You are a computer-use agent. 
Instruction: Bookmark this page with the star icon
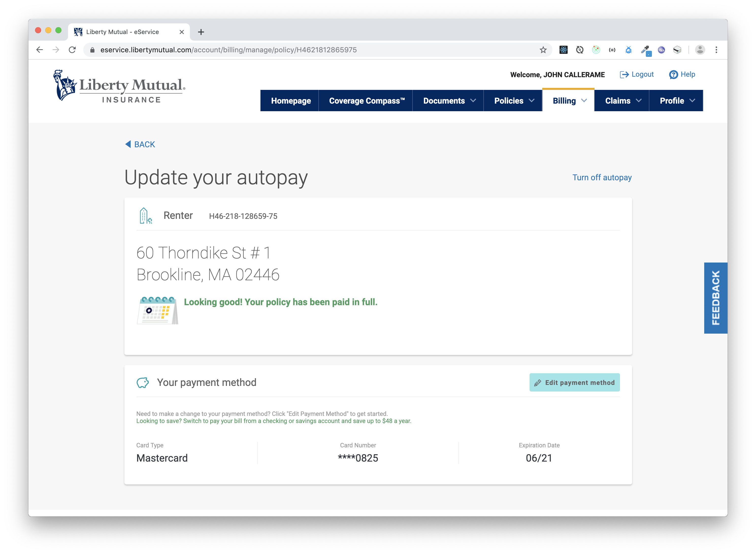[543, 50]
